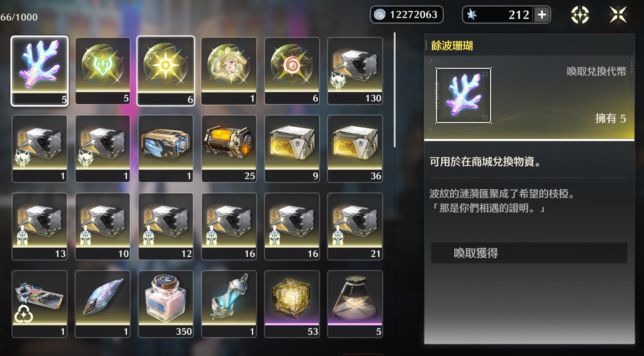The image size is (644, 356).
Task: Select the orange spiral orb item
Action: [292, 71]
